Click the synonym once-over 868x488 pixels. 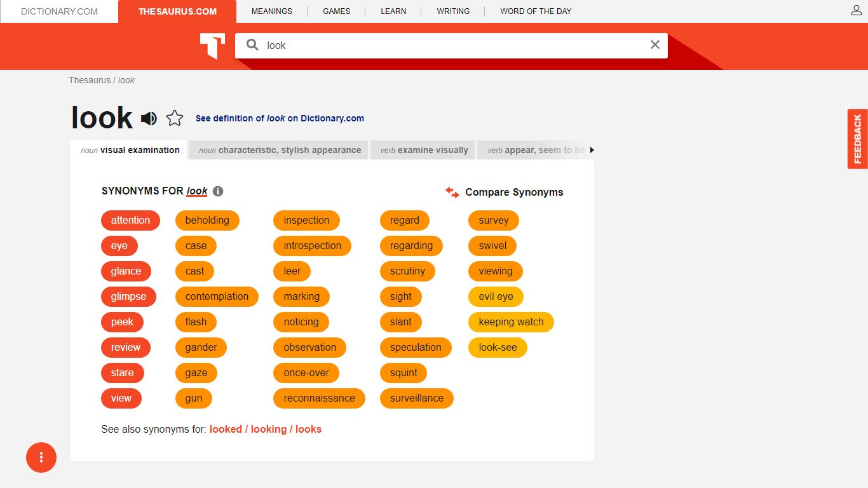point(306,373)
